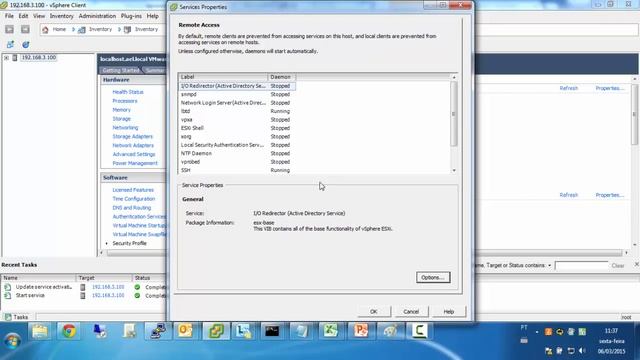Screen dimensions: 640x360
Task: Open the Inventory menu
Action: click(x=62, y=16)
